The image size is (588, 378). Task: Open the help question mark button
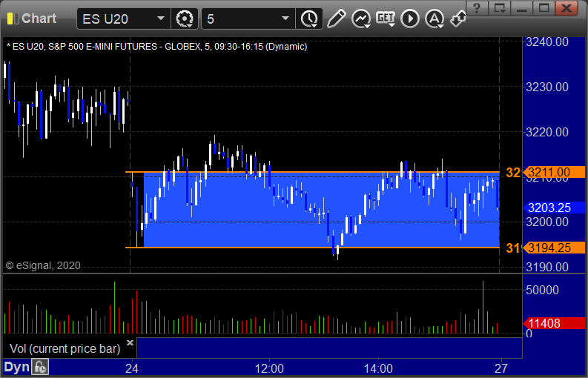tap(477, 8)
